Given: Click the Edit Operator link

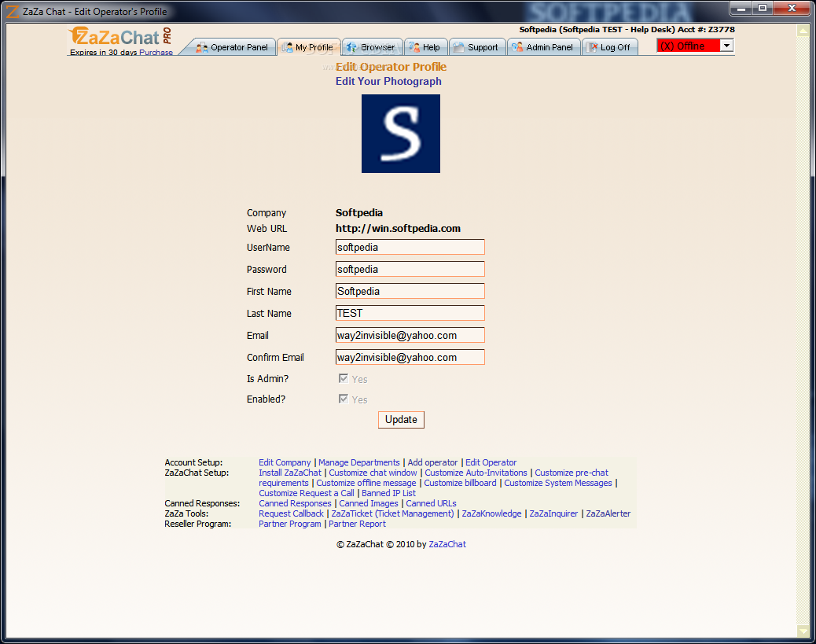Looking at the screenshot, I should [x=491, y=462].
